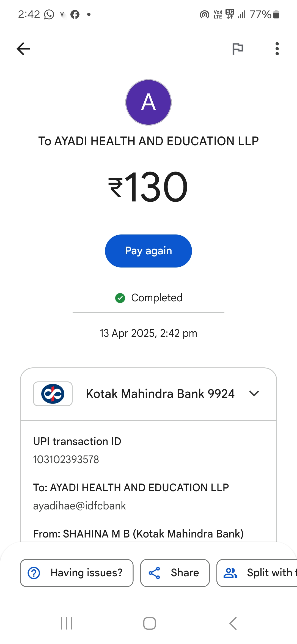The image size is (297, 644).
Task: Tap the Android back navigation chevron
Action: 233,623
